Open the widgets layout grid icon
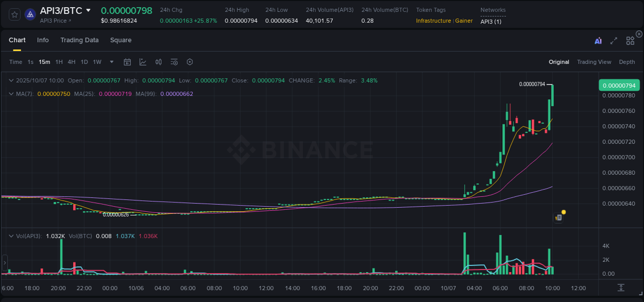This screenshot has height=302, width=644. point(630,40)
